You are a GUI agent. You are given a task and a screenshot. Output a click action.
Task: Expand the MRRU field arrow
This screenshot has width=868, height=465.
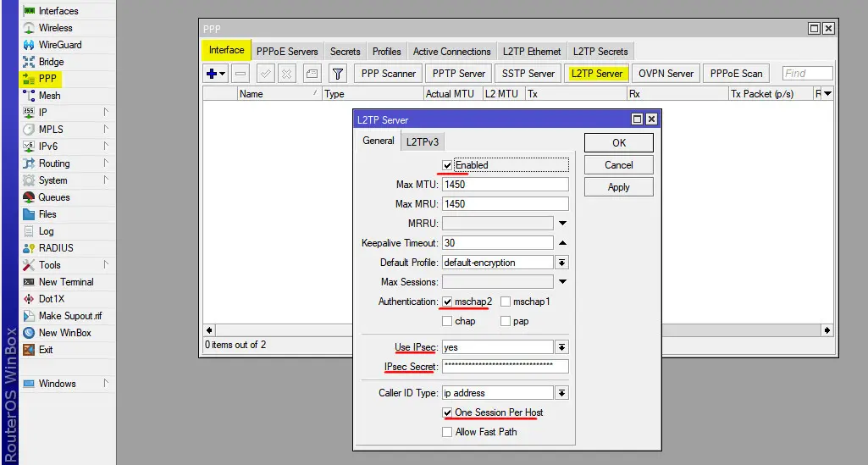coord(562,223)
